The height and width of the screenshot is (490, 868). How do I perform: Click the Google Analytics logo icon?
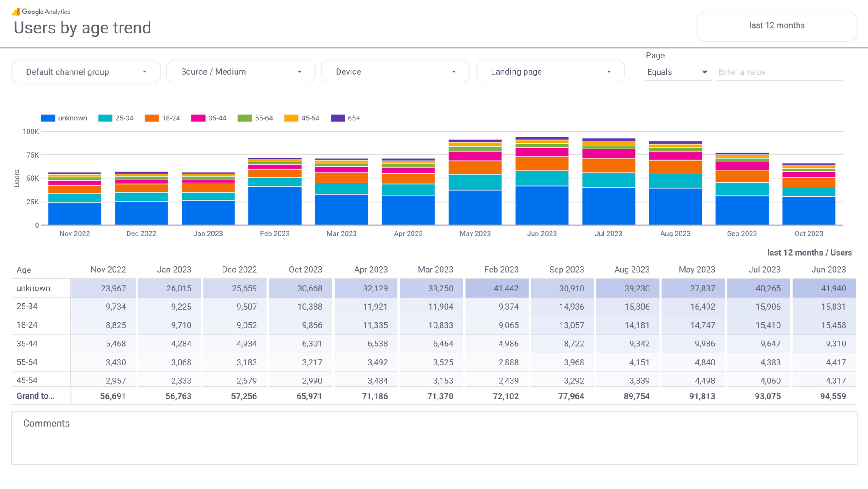(16, 12)
